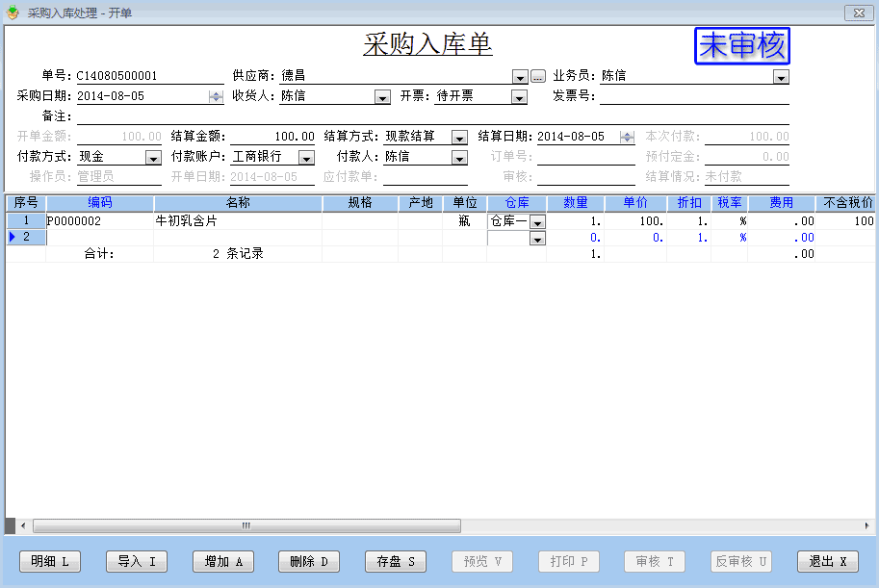Viewport: 879px width, 588px height.
Task: Open warehouse dropdown in first row
Action: (x=537, y=221)
